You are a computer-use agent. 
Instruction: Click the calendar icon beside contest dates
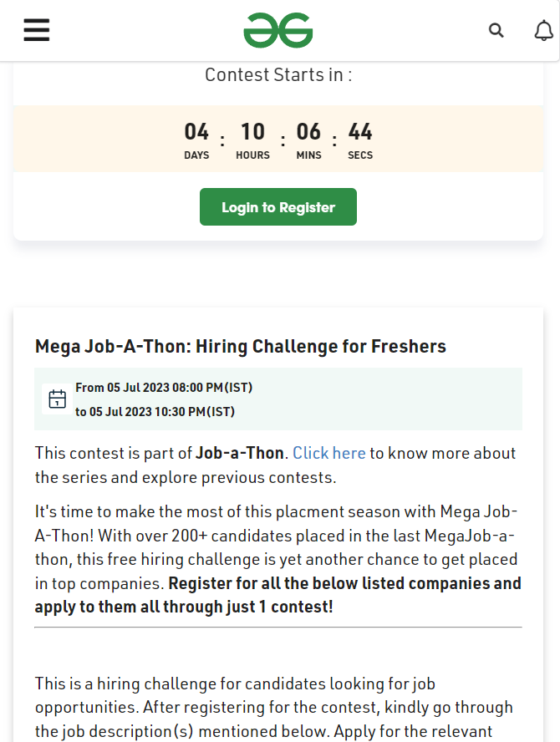(x=58, y=399)
